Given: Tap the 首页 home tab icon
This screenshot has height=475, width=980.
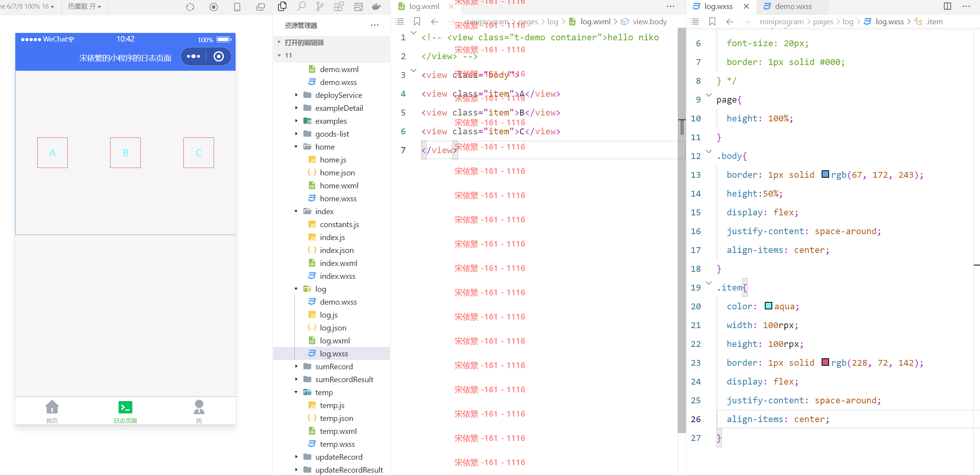Looking at the screenshot, I should 52,407.
